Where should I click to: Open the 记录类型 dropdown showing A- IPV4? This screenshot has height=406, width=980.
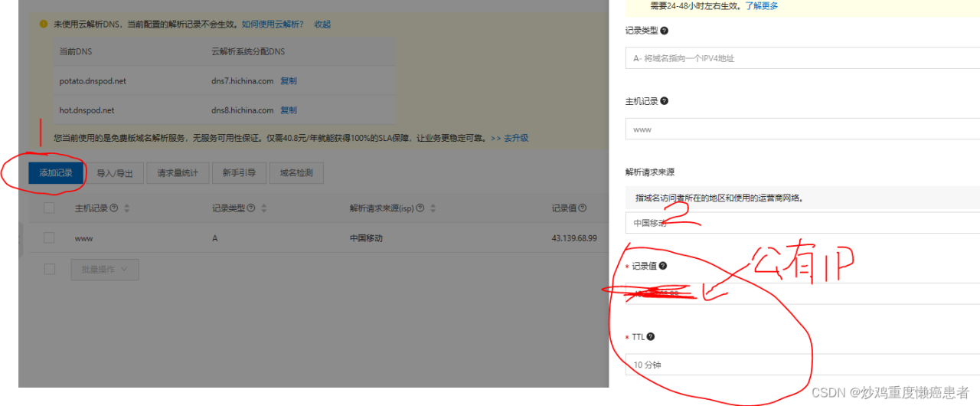pos(802,58)
